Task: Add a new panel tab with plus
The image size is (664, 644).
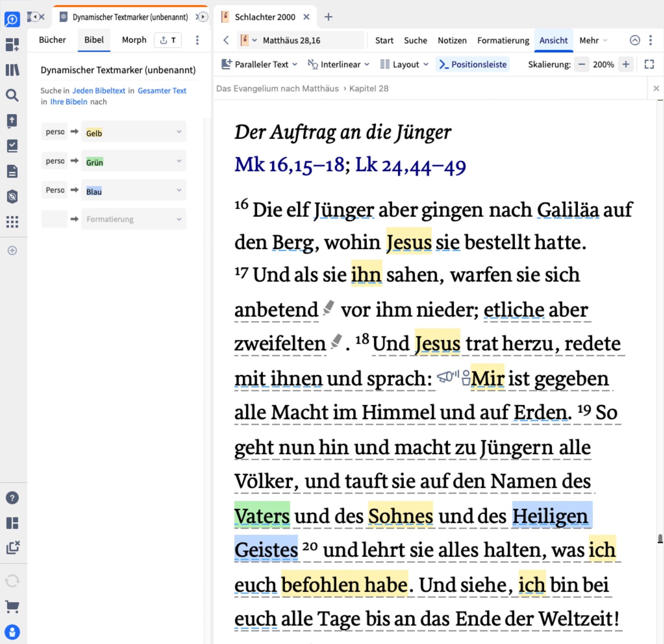Action: [x=328, y=17]
